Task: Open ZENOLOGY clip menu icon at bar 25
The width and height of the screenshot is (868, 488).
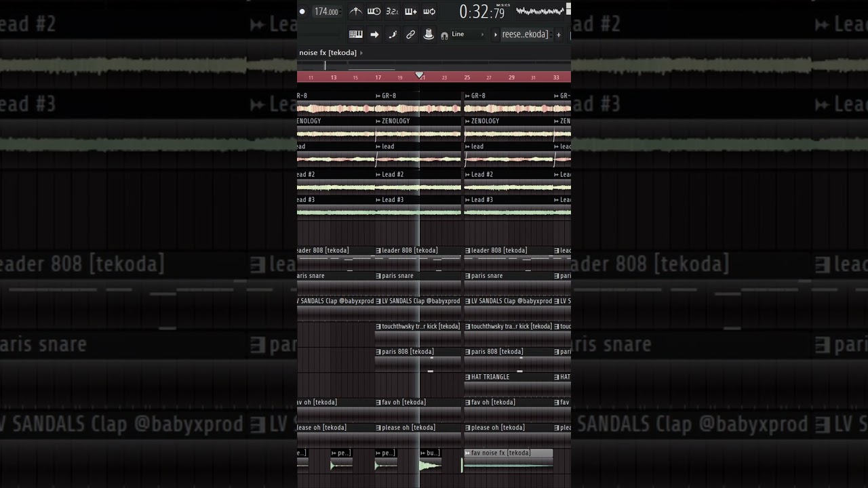Action: pos(468,121)
